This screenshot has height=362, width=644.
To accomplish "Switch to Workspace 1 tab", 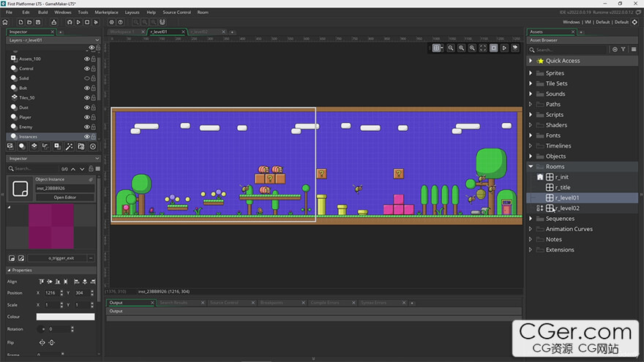I will (122, 32).
